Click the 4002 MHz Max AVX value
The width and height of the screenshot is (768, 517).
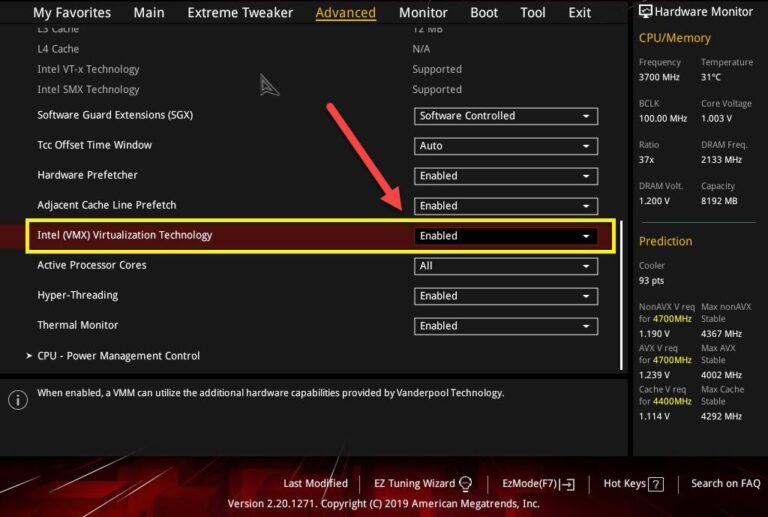pos(721,376)
